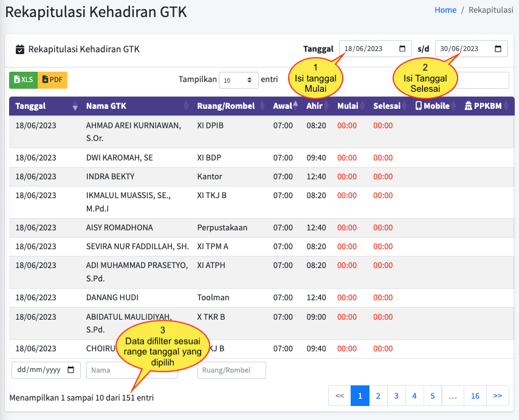Open the Tampilkan entries dropdown
Screen dimensions: 519x420
coord(239,80)
